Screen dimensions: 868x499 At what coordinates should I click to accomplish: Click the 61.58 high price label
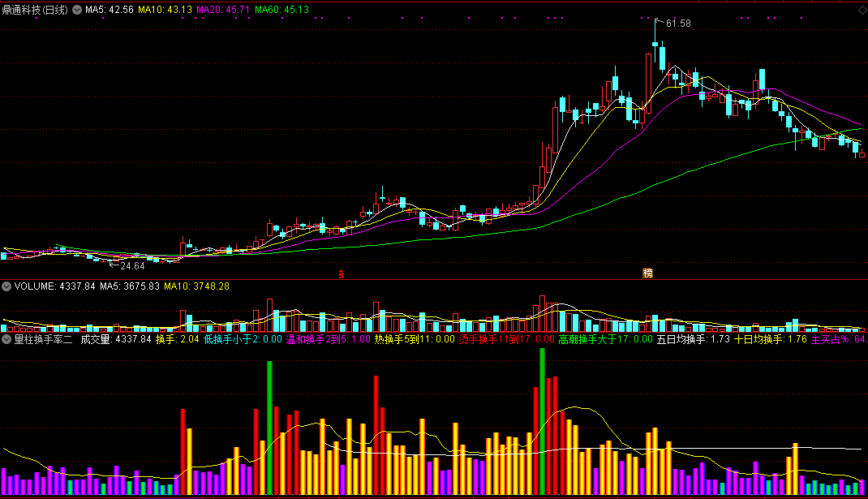(x=678, y=24)
